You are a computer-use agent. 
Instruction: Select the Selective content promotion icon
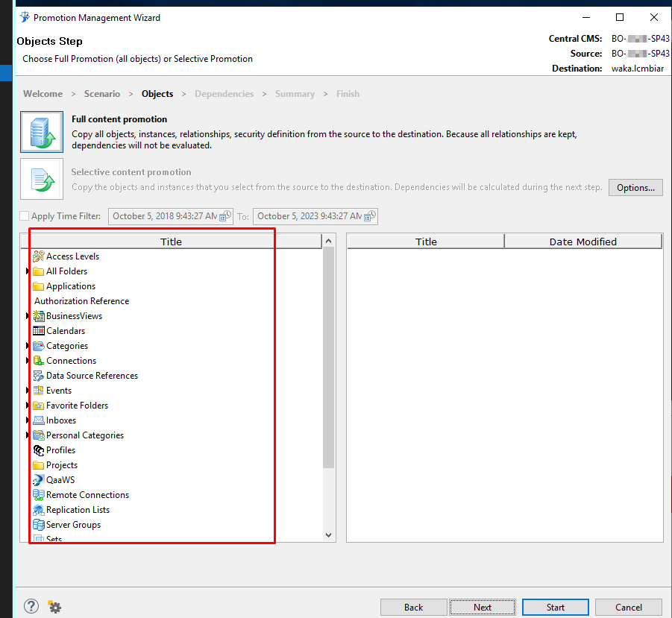pyautogui.click(x=42, y=179)
